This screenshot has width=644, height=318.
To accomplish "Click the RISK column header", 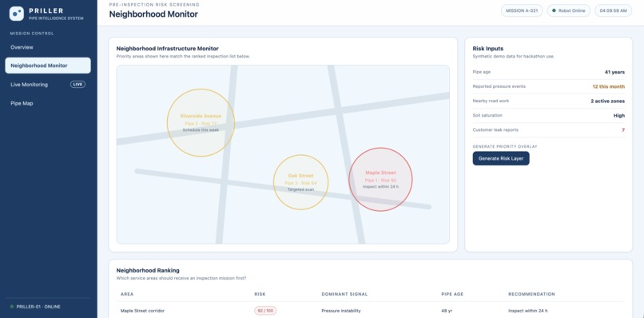I will 260,294.
